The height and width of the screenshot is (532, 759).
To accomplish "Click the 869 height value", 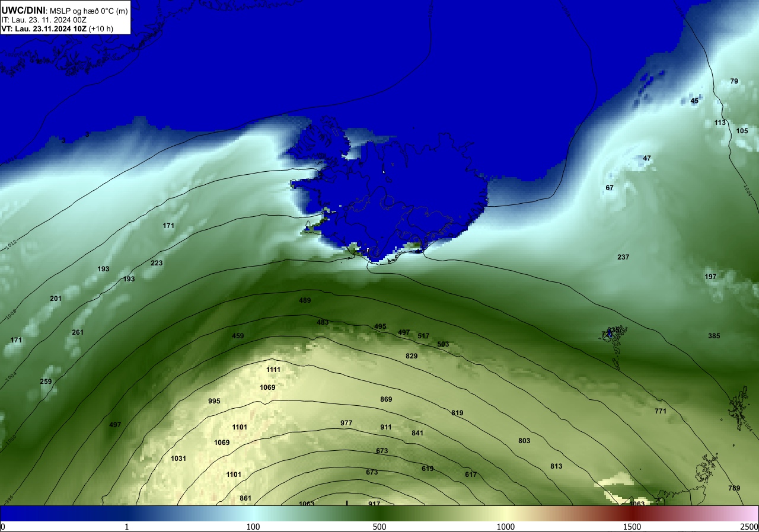I will (x=386, y=399).
